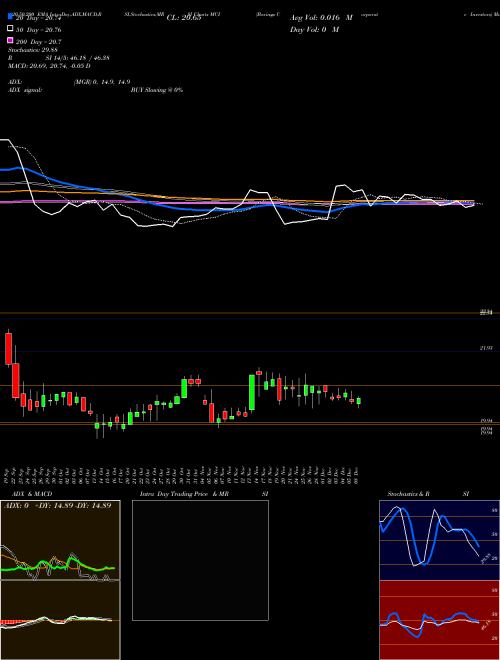The height and width of the screenshot is (660, 500).
Task: Open the red RSI oscillator panel
Action: pos(439,620)
